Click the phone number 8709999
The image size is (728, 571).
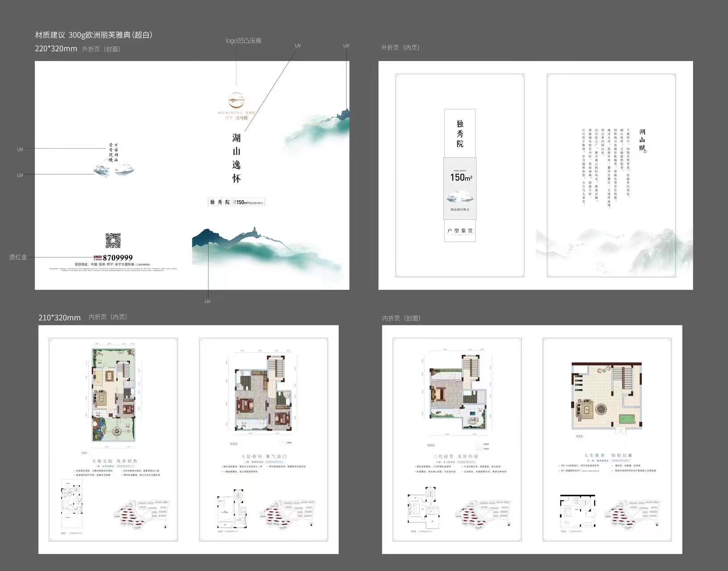118,258
